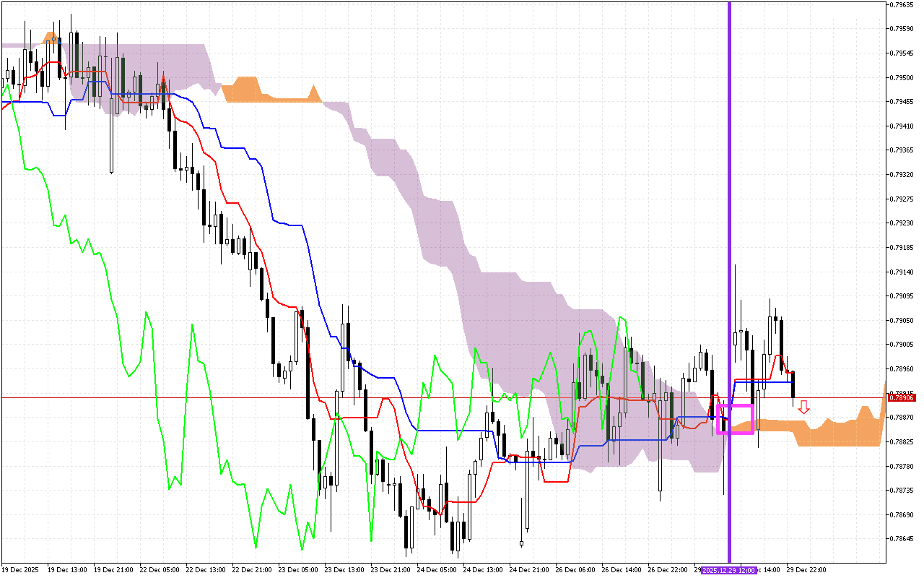Click the 0.78645 label on price scale
The height and width of the screenshot is (578, 924).
pyautogui.click(x=901, y=539)
